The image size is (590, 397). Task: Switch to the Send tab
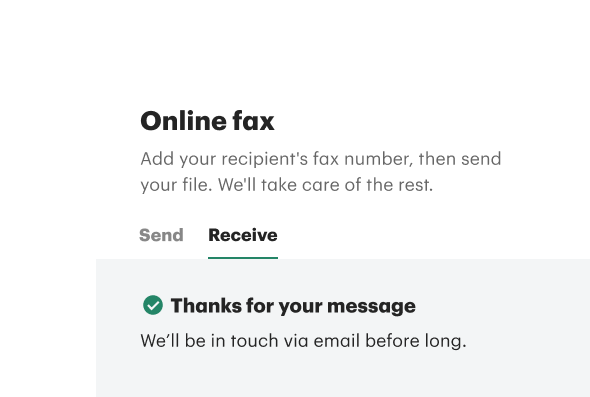[161, 236]
